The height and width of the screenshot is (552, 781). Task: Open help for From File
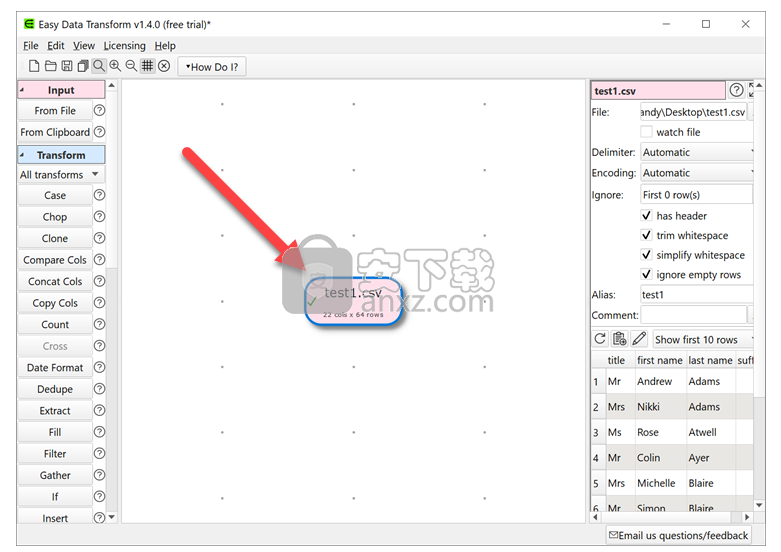click(100, 110)
